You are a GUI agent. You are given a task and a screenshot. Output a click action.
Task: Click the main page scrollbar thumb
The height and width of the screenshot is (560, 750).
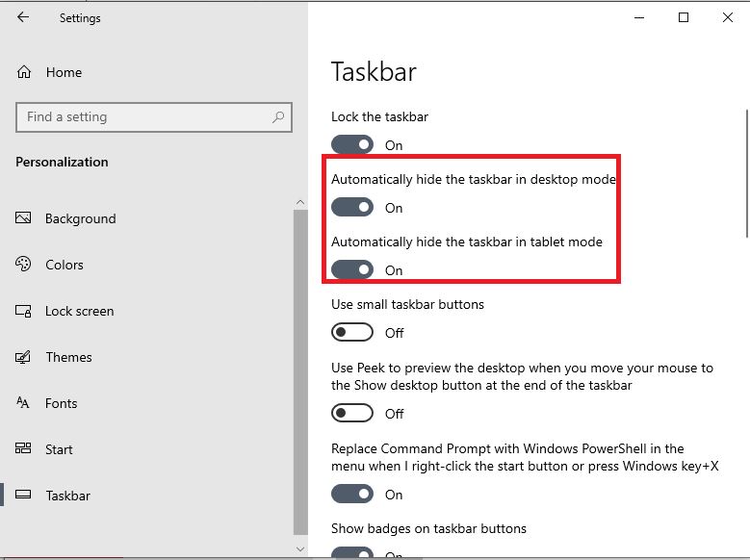point(747,173)
